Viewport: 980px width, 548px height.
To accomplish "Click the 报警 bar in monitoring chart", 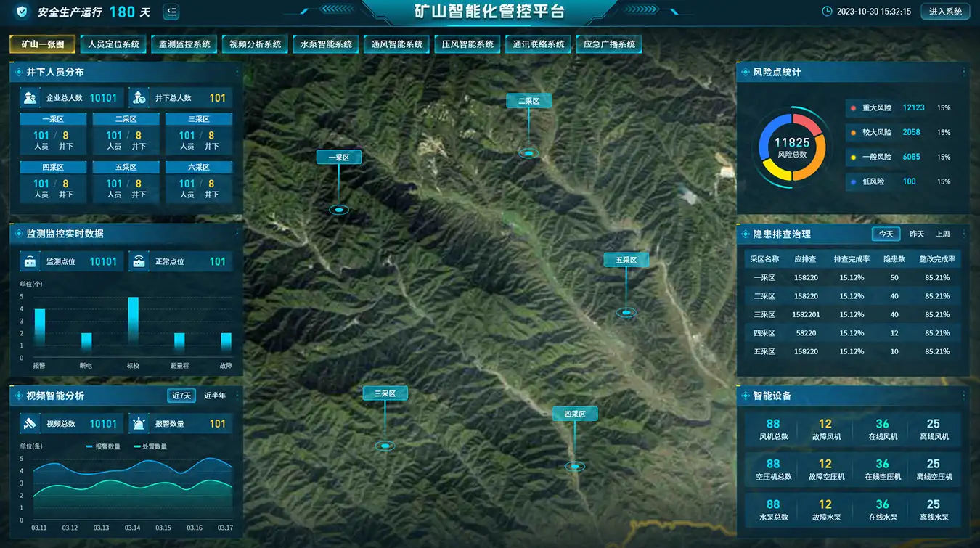I will (x=40, y=327).
